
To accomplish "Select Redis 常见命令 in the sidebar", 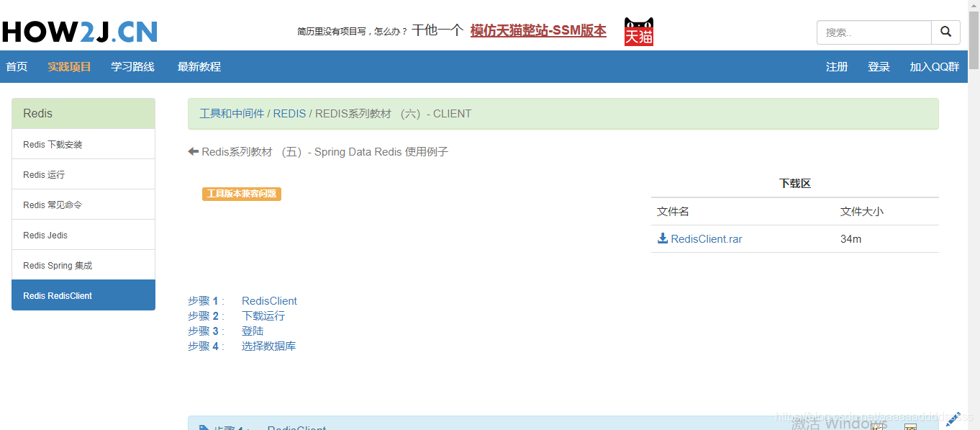I will click(x=83, y=205).
